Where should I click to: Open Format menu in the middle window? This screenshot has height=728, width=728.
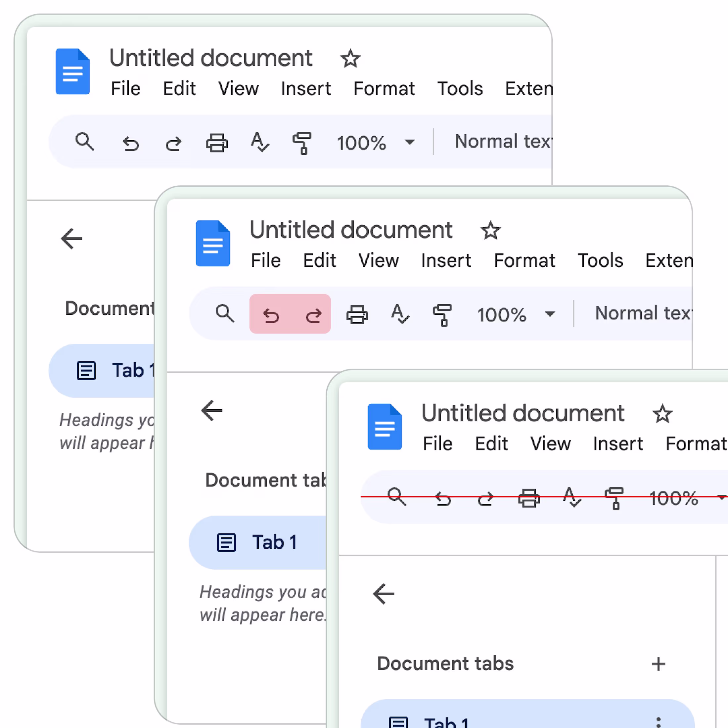(x=524, y=261)
